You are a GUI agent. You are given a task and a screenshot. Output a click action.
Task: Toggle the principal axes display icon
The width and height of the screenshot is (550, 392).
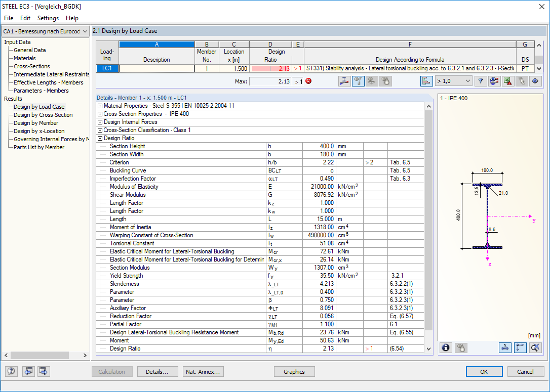click(x=520, y=347)
